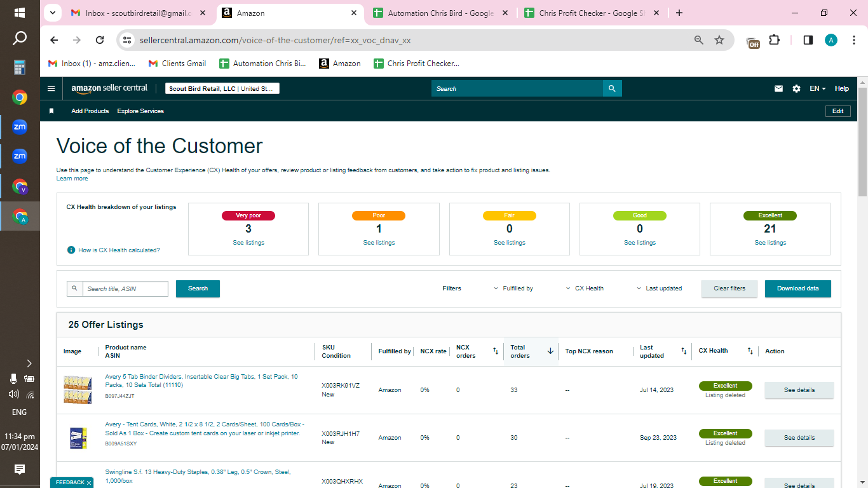Bookmark this page with the star icon
868x488 pixels.
coord(719,40)
